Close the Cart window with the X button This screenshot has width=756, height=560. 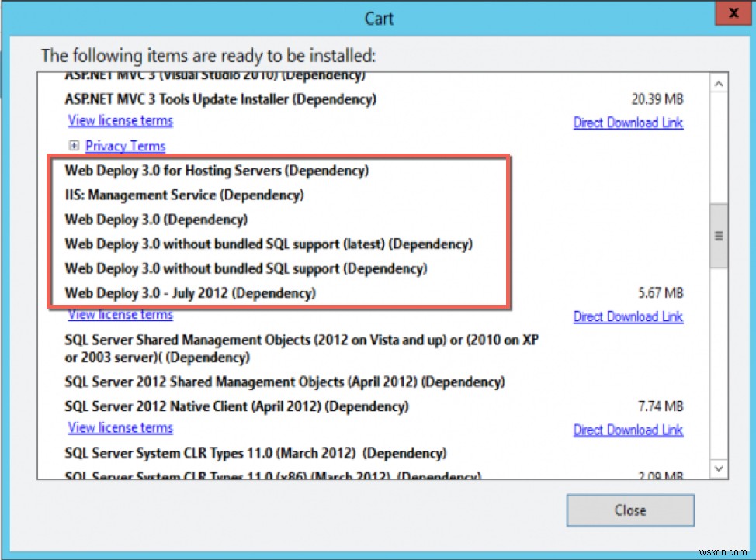pyautogui.click(x=733, y=13)
